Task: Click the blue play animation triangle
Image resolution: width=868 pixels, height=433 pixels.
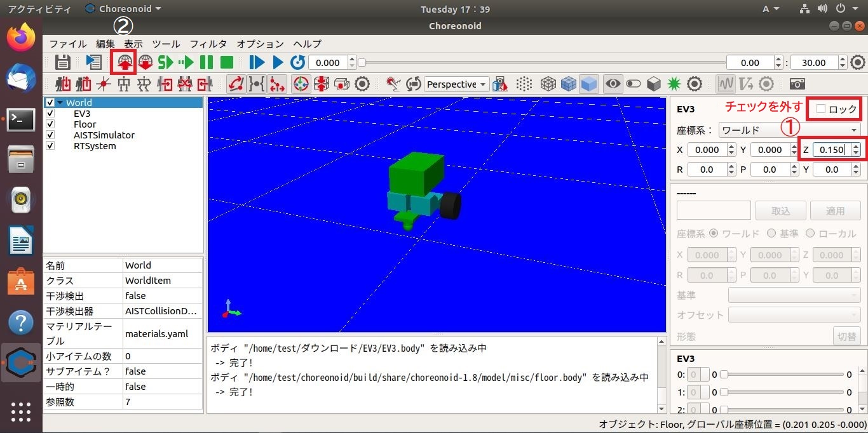Action: [x=278, y=62]
